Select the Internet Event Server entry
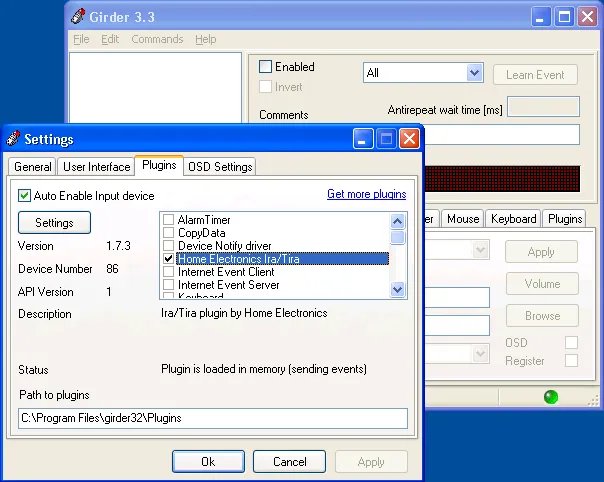The height and width of the screenshot is (482, 604). coord(228,285)
